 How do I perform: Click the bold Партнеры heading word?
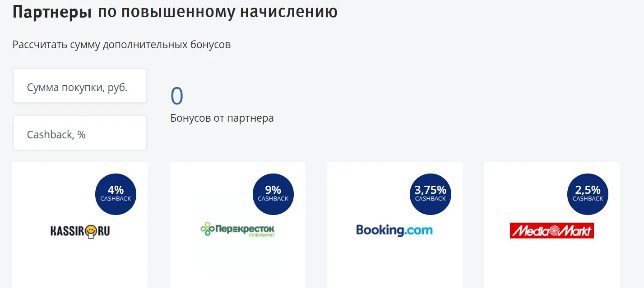[52, 12]
